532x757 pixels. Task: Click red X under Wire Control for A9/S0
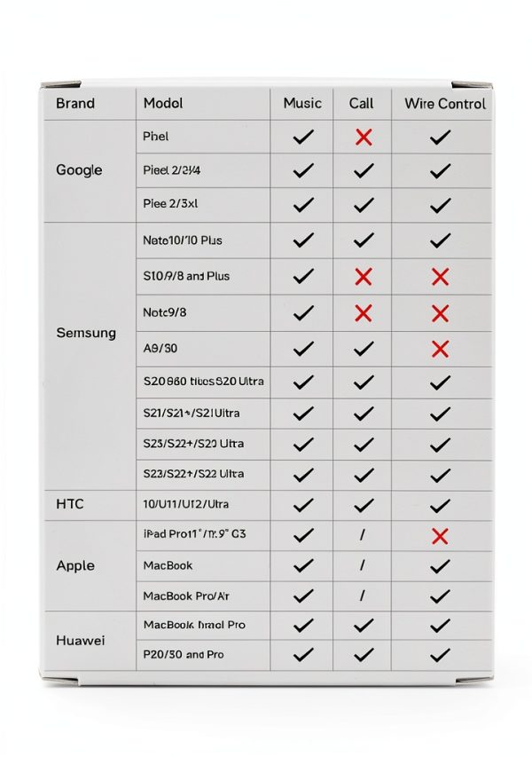point(440,349)
